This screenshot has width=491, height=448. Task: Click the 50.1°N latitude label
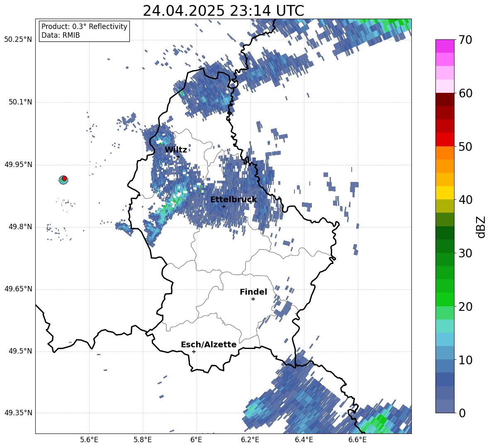20,102
